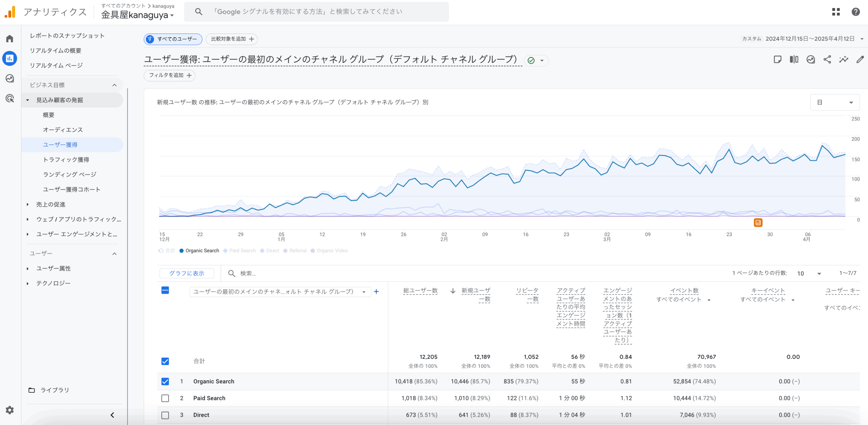Click the pencil customize report icon
Viewport: 868px width, 425px height.
click(860, 60)
